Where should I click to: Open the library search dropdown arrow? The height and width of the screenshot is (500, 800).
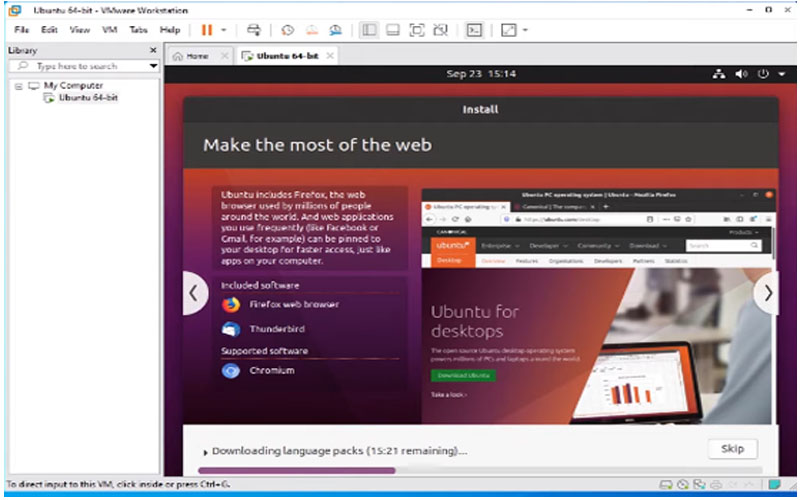pyautogui.click(x=154, y=66)
